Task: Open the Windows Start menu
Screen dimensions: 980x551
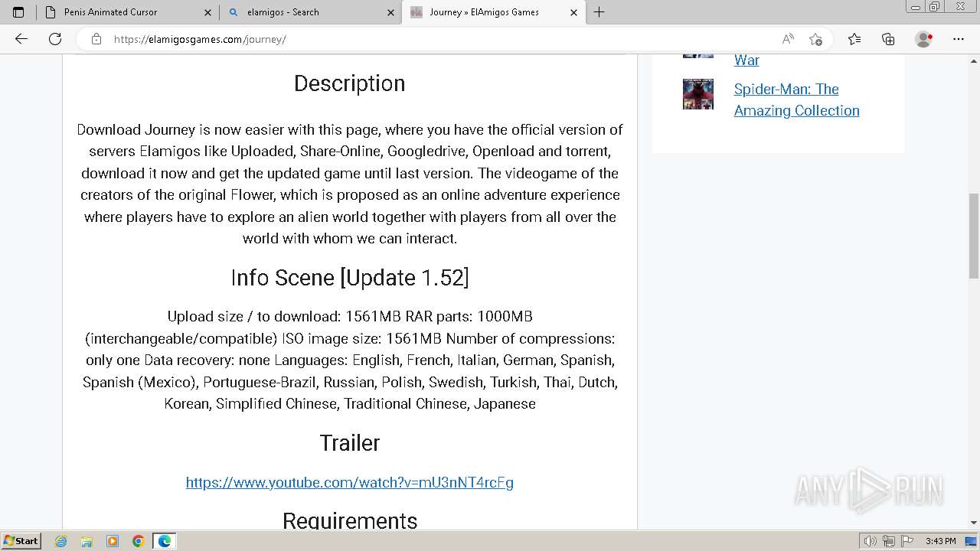Action: [x=21, y=540]
